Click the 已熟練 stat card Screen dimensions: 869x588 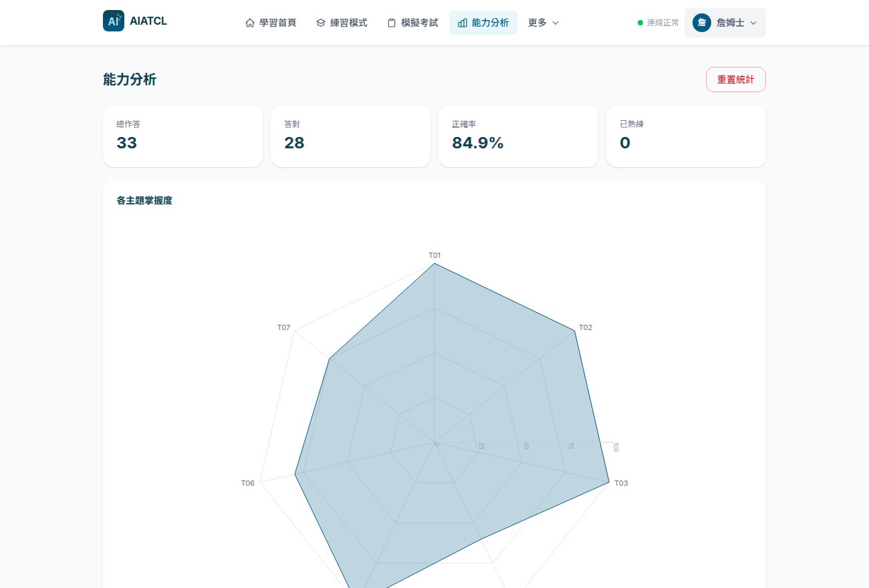[x=686, y=136]
